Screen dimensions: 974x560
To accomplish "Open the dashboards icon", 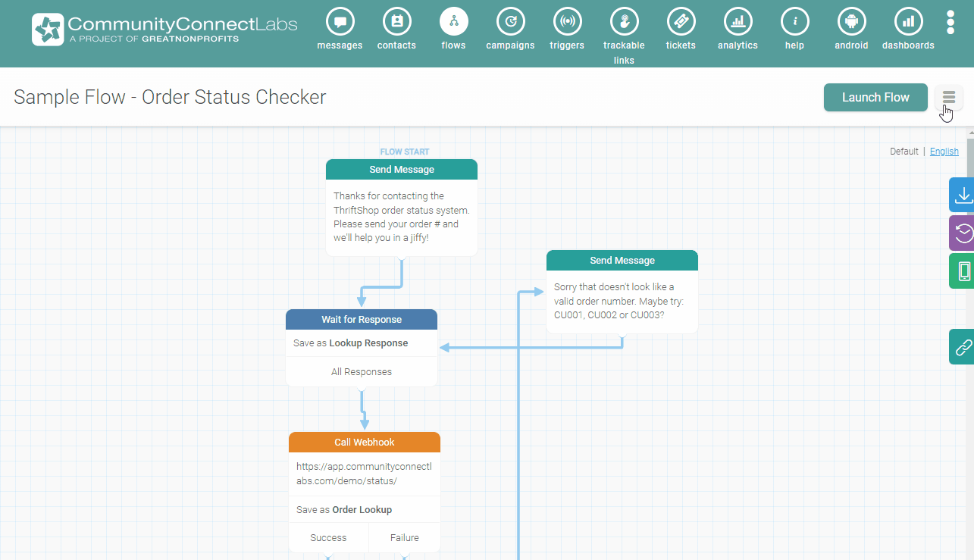I will coord(908,21).
